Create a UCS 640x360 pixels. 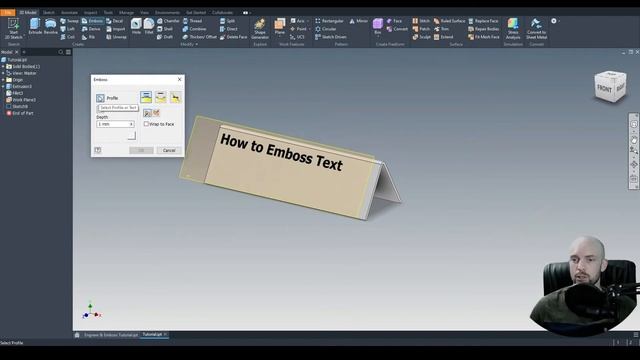pyautogui.click(x=297, y=37)
